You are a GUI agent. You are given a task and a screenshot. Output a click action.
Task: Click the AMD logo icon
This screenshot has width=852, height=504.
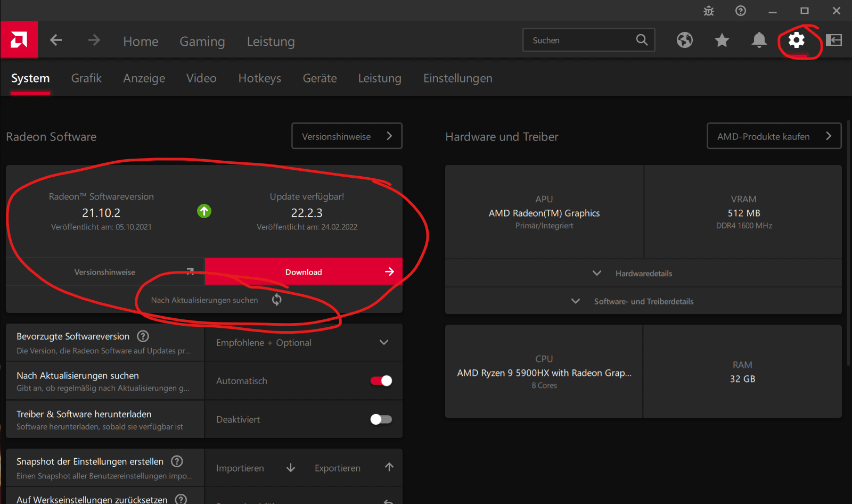point(19,40)
